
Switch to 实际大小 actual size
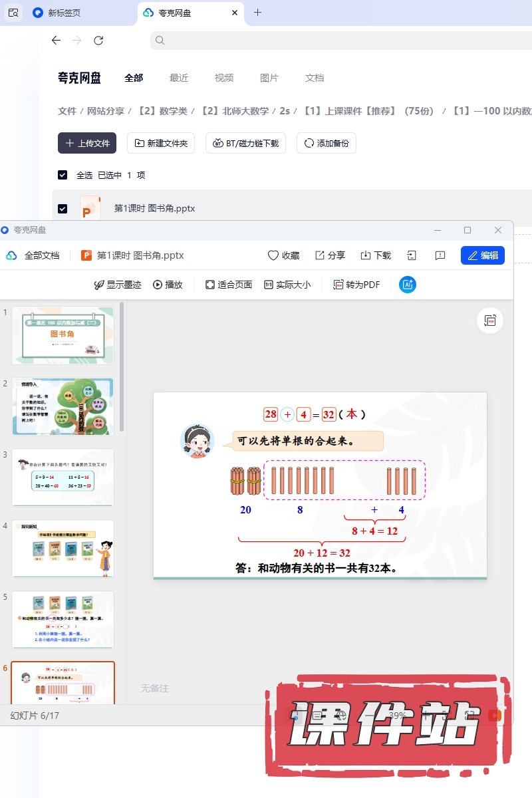pyautogui.click(x=287, y=285)
